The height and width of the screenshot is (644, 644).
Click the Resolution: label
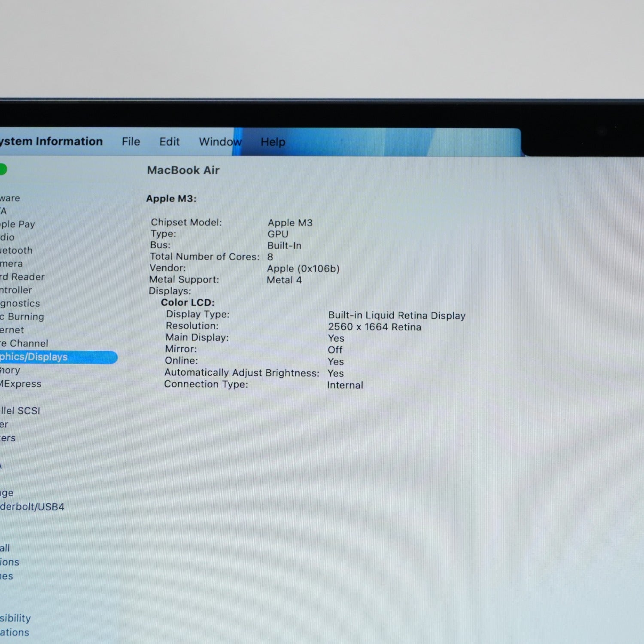(192, 326)
